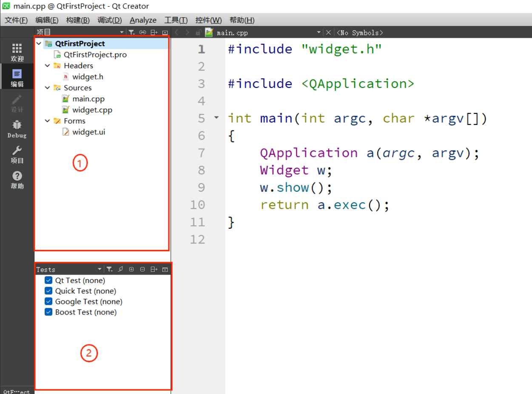The width and height of the screenshot is (532, 394).
Task: Click QApplication a(argc, argv); code line
Action: click(x=370, y=153)
